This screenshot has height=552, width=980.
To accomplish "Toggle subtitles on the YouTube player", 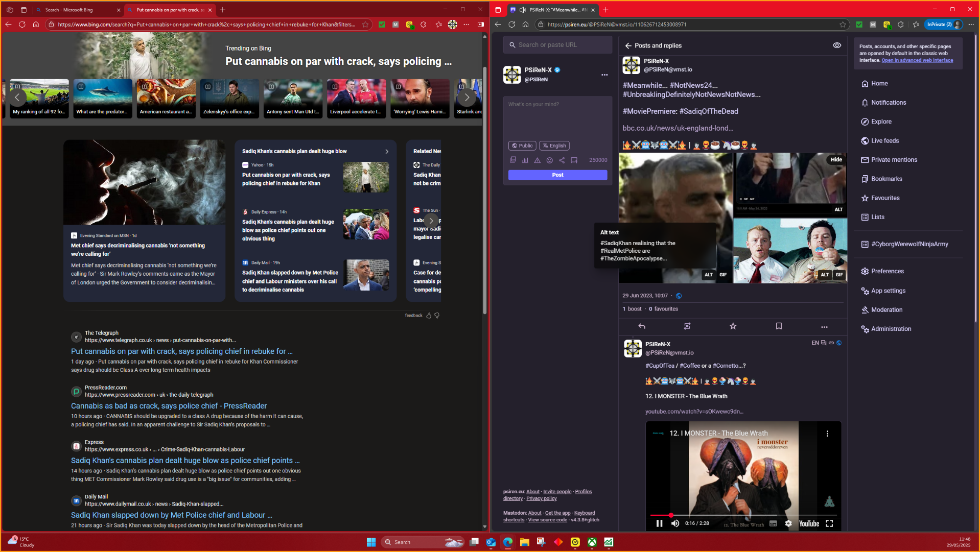I will point(773,523).
